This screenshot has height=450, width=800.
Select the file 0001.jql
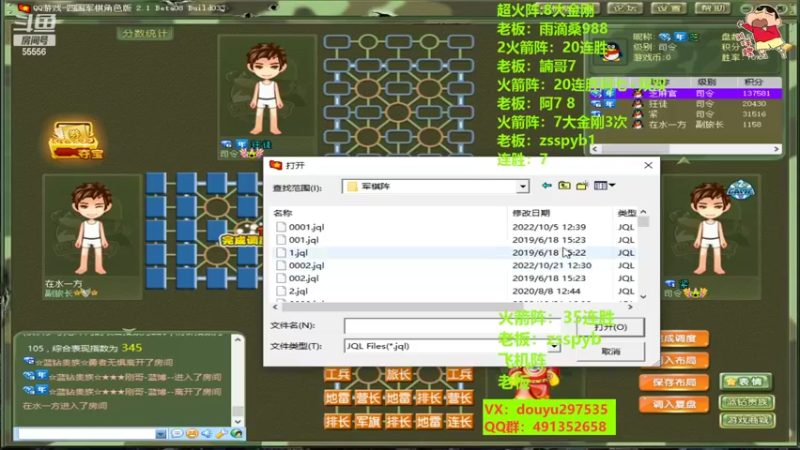(x=306, y=227)
